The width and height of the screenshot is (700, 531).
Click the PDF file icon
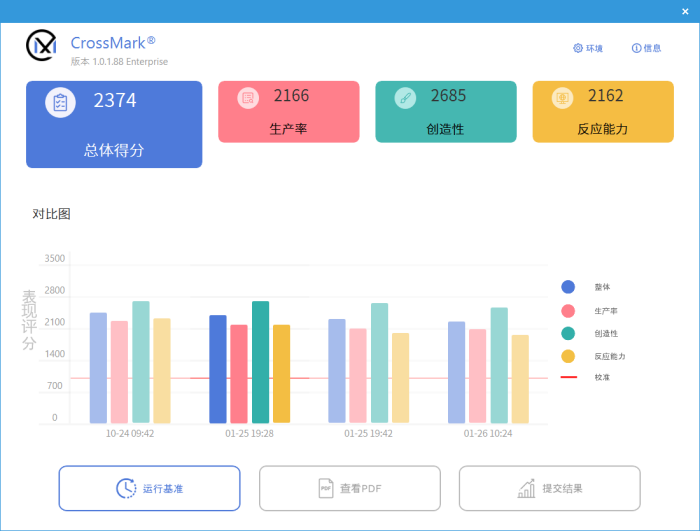(325, 488)
